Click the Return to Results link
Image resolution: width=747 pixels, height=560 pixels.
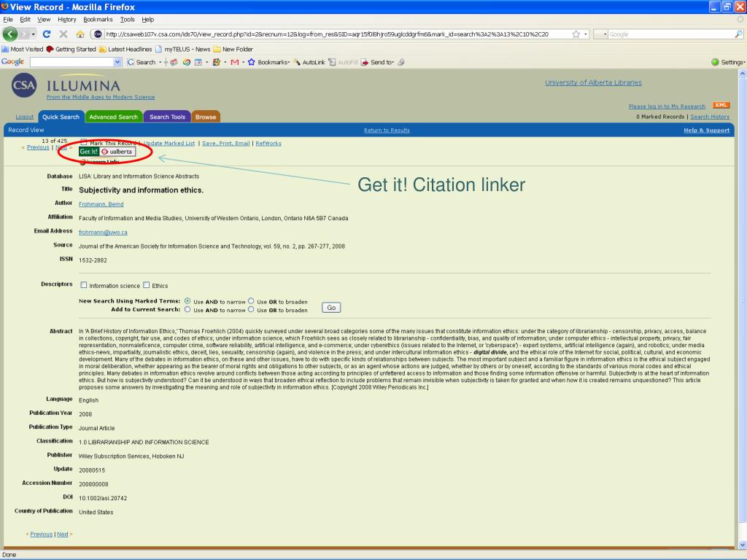click(x=387, y=130)
